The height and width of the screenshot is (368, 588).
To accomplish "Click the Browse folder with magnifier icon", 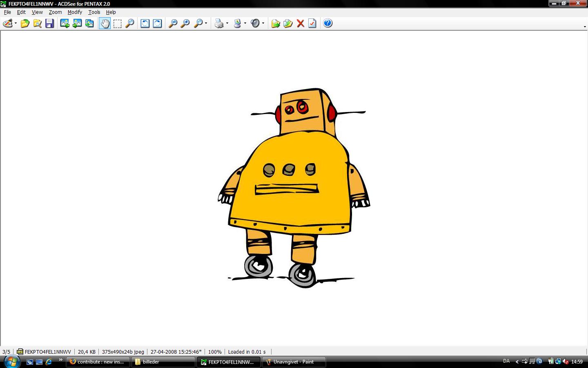I will click(x=37, y=23).
